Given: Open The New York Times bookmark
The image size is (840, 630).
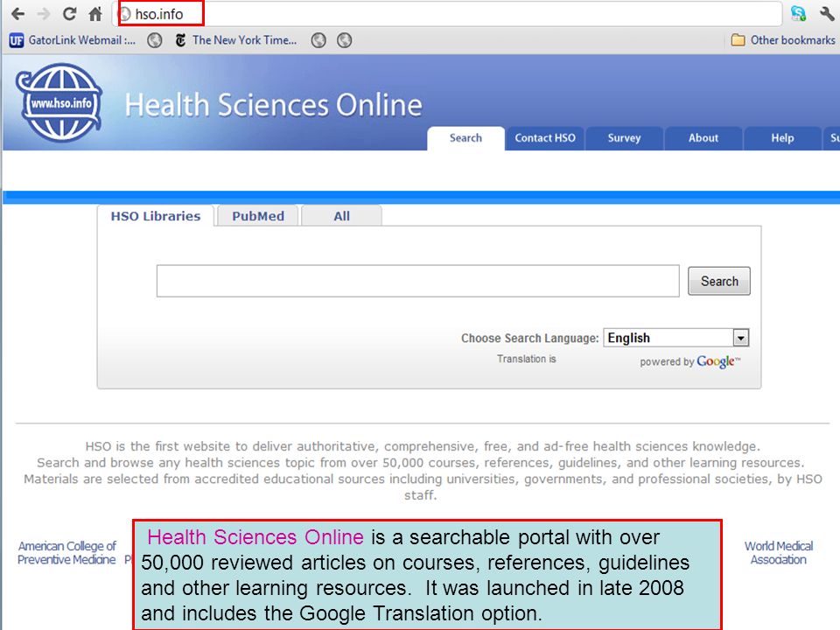Looking at the screenshot, I should coord(236,40).
